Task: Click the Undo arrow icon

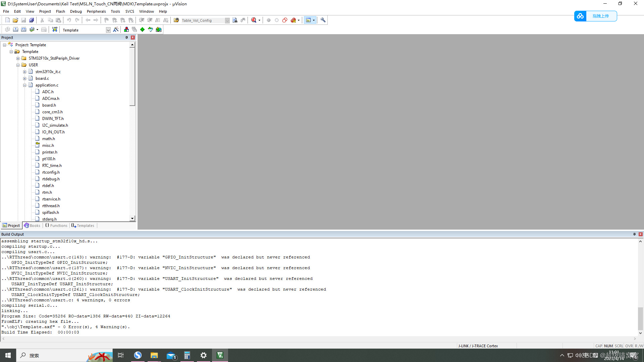Action: pyautogui.click(x=69, y=20)
